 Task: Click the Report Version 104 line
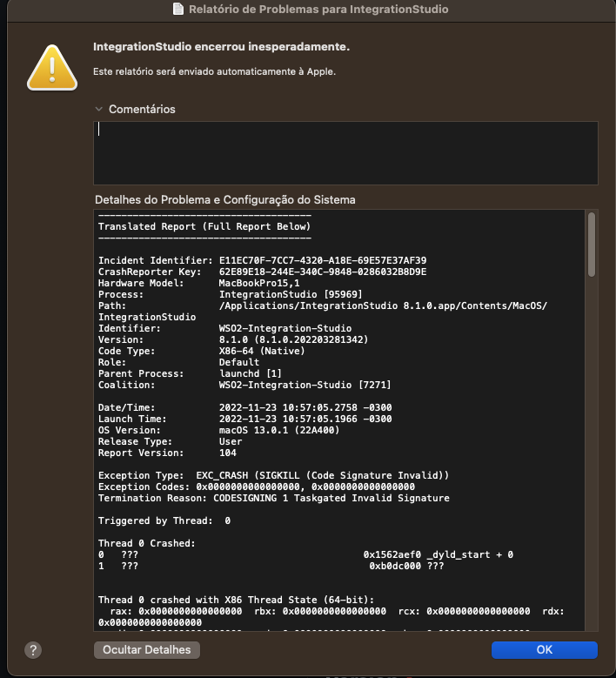click(x=167, y=453)
